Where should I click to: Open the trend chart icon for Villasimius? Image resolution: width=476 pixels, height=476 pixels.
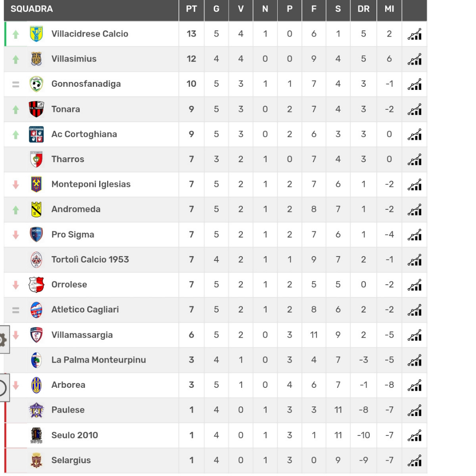coord(414,59)
